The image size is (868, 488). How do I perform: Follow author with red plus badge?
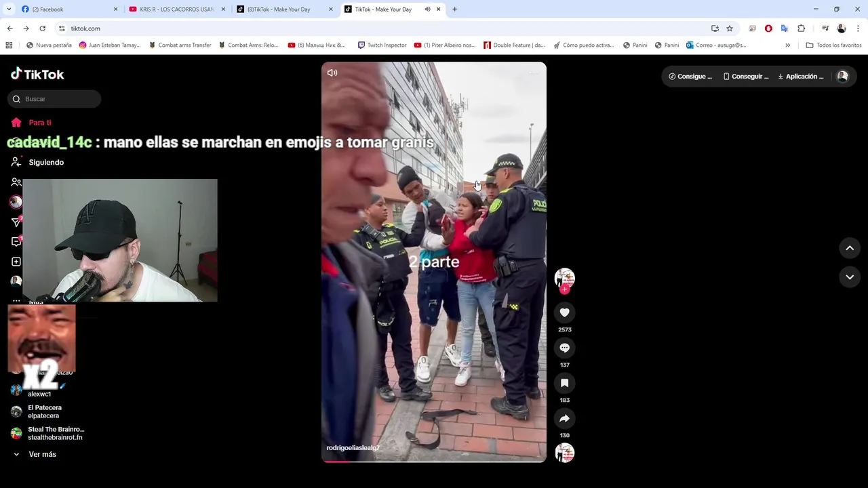point(564,289)
